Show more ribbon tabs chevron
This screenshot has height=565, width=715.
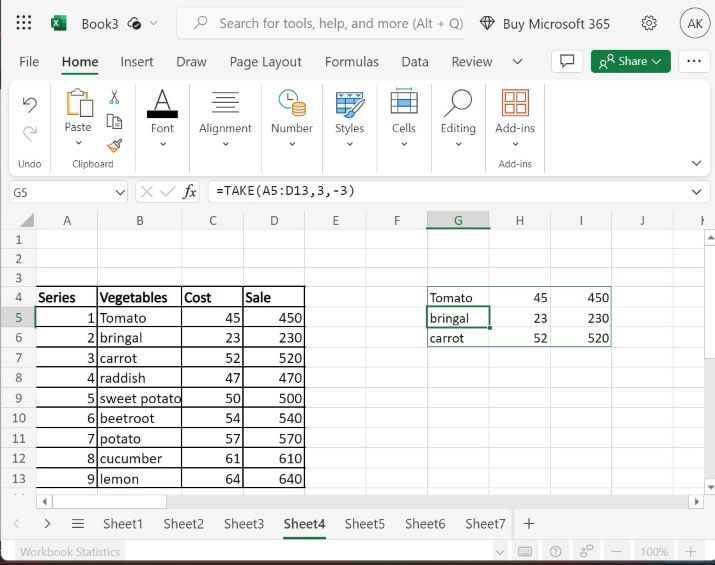pyautogui.click(x=518, y=62)
